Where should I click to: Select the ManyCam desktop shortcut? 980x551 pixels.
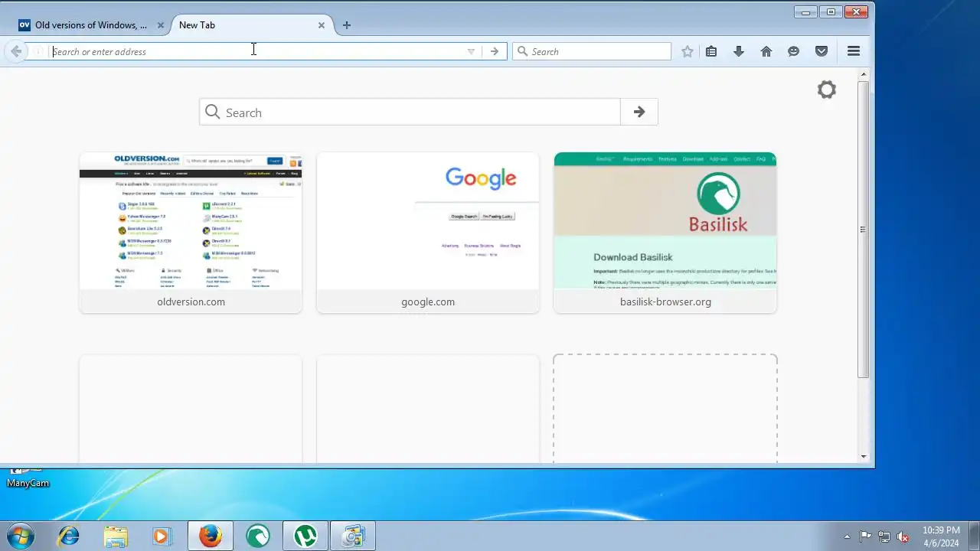tap(28, 478)
